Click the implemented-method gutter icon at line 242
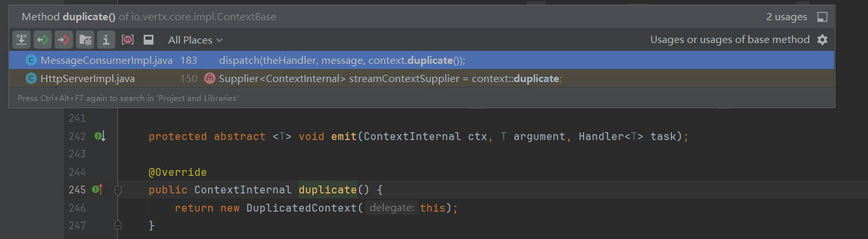Image resolution: width=868 pixels, height=239 pixels. tap(100, 136)
